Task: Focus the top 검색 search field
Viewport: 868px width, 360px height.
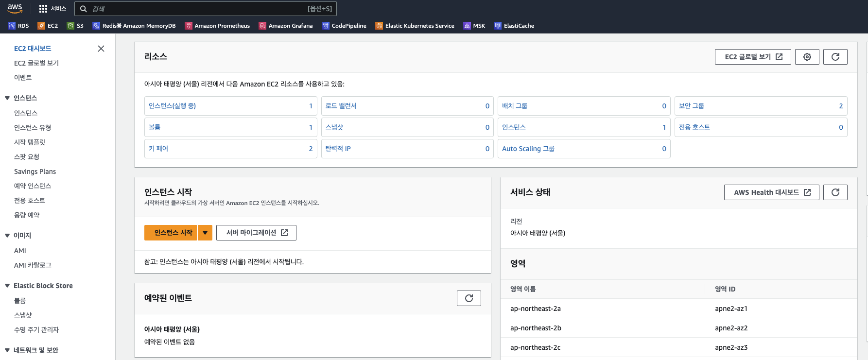Action: point(206,9)
